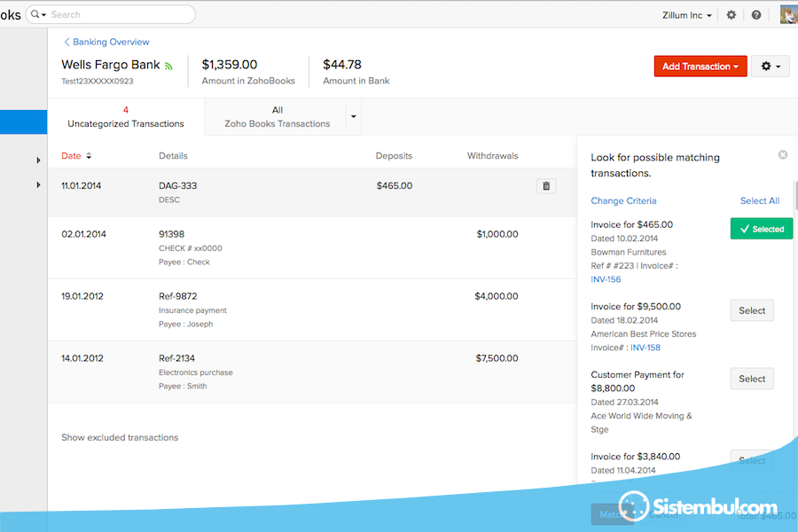Click the $1,000.00 withdrawal amount
798x532 pixels.
tap(497, 234)
